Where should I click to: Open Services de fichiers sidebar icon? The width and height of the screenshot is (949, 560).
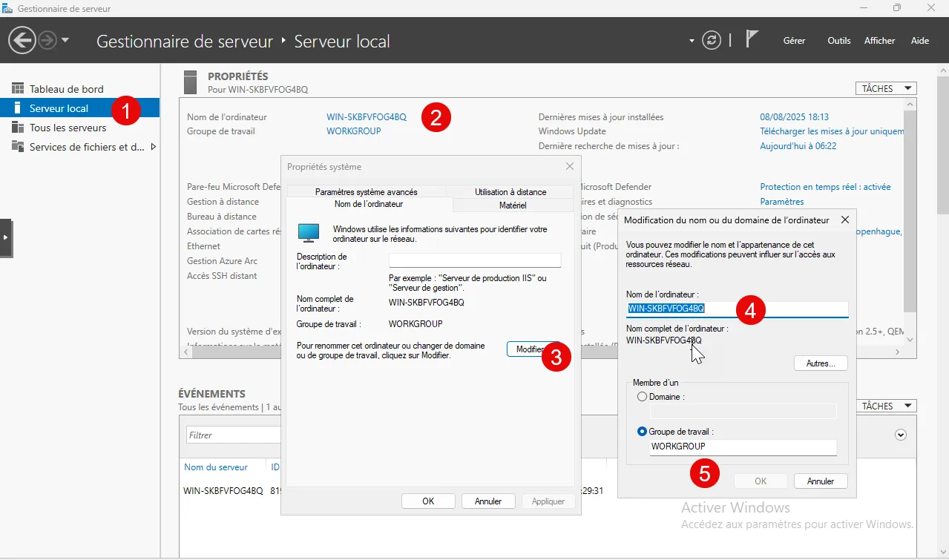[x=18, y=147]
